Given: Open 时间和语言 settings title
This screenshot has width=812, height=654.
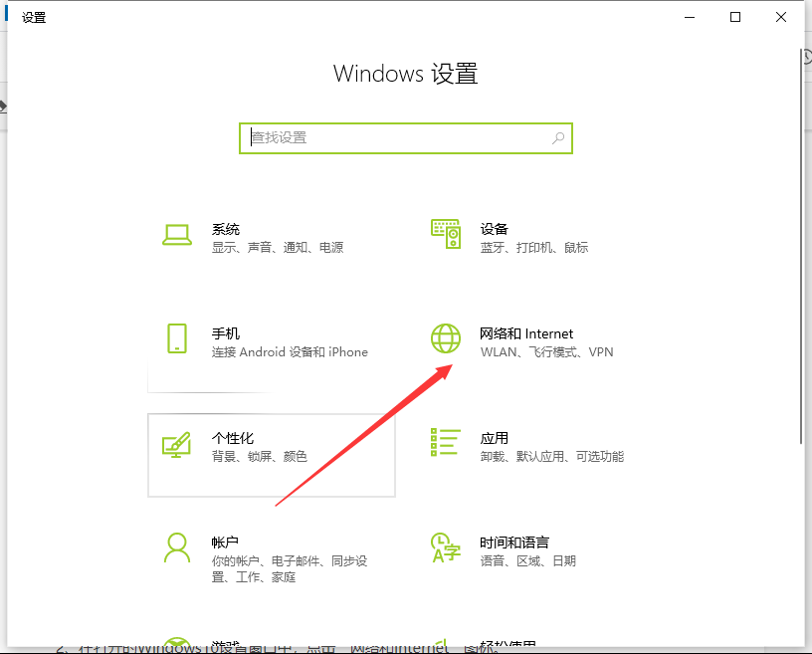Looking at the screenshot, I should [x=513, y=543].
